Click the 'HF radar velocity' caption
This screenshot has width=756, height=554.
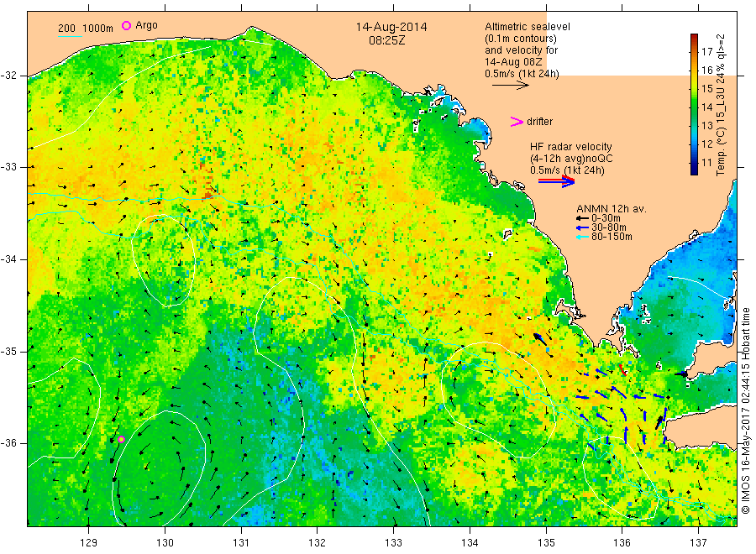point(571,147)
